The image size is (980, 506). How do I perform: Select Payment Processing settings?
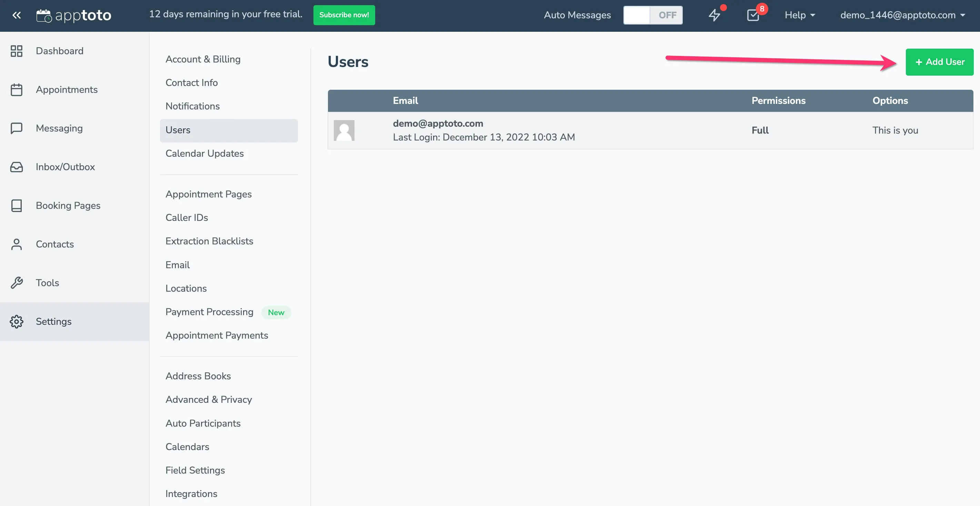(209, 311)
